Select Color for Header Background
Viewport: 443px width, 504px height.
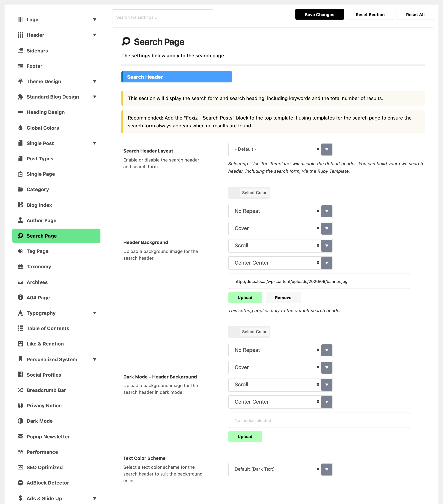[249, 193]
